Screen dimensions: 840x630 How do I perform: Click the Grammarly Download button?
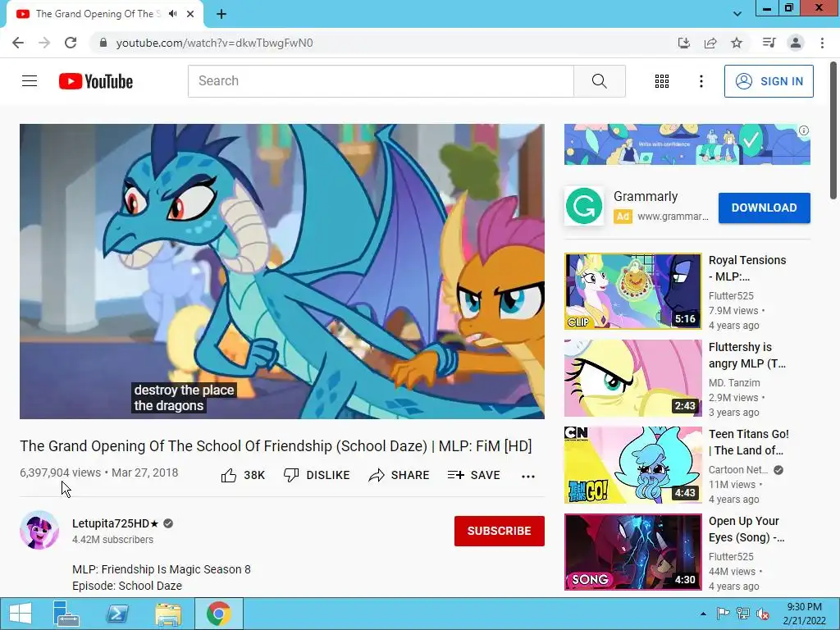(765, 208)
